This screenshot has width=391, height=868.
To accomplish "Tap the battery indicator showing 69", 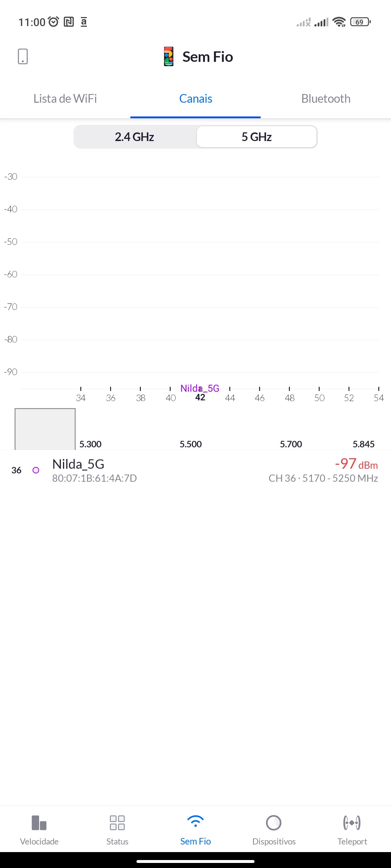I will [360, 22].
